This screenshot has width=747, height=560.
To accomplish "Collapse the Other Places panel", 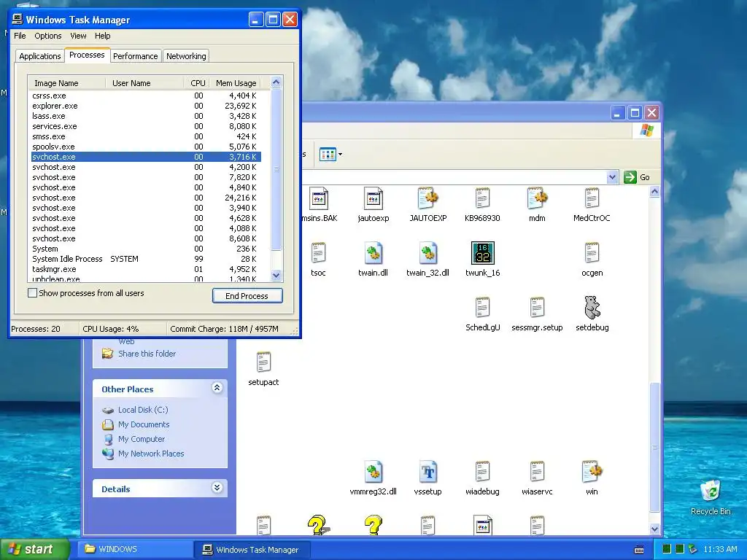I will pyautogui.click(x=217, y=388).
